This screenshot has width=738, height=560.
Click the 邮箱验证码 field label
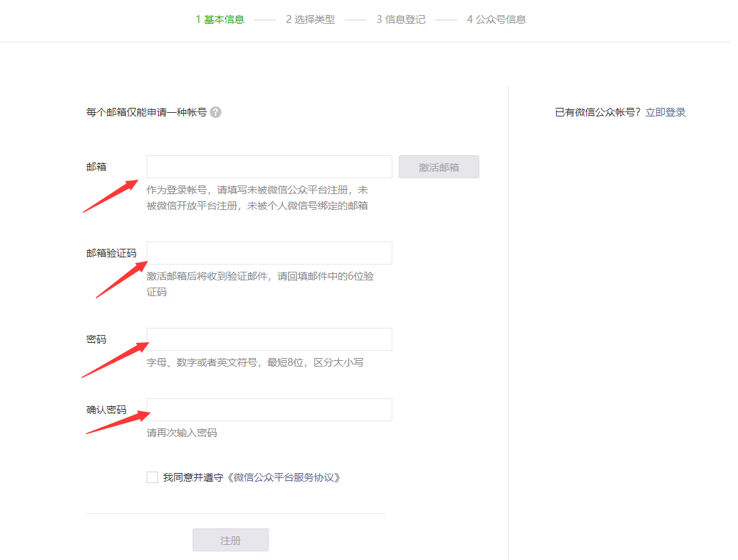(111, 253)
